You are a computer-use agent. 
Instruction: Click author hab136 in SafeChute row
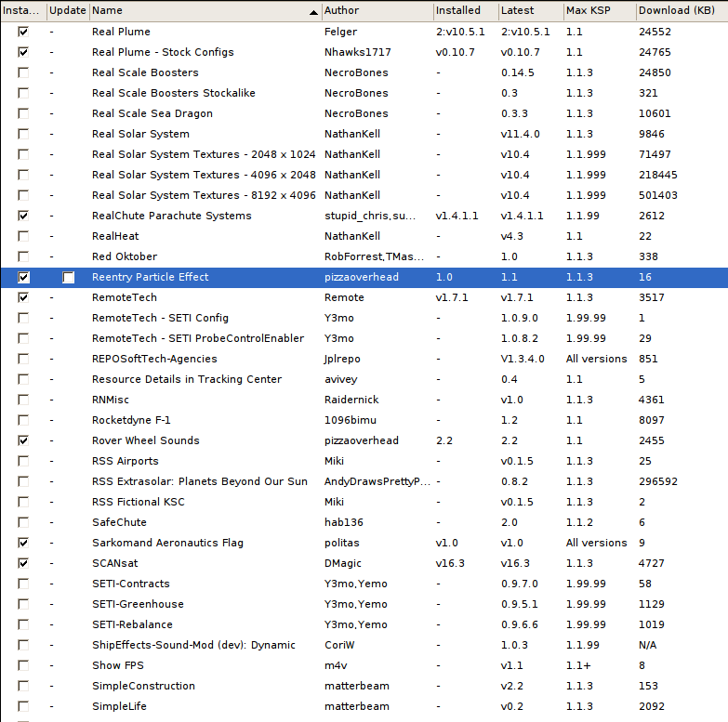point(344,522)
